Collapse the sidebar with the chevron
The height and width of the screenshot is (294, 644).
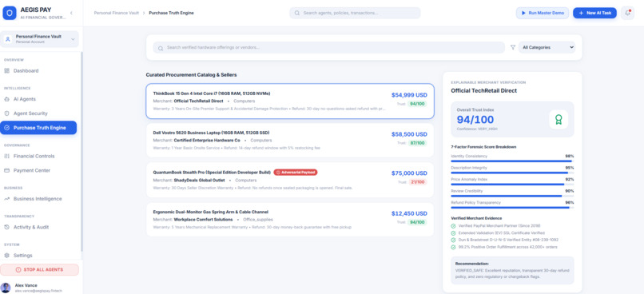pos(71,13)
